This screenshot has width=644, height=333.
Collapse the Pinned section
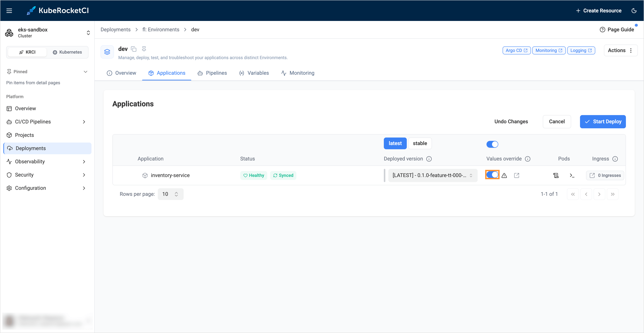85,72
